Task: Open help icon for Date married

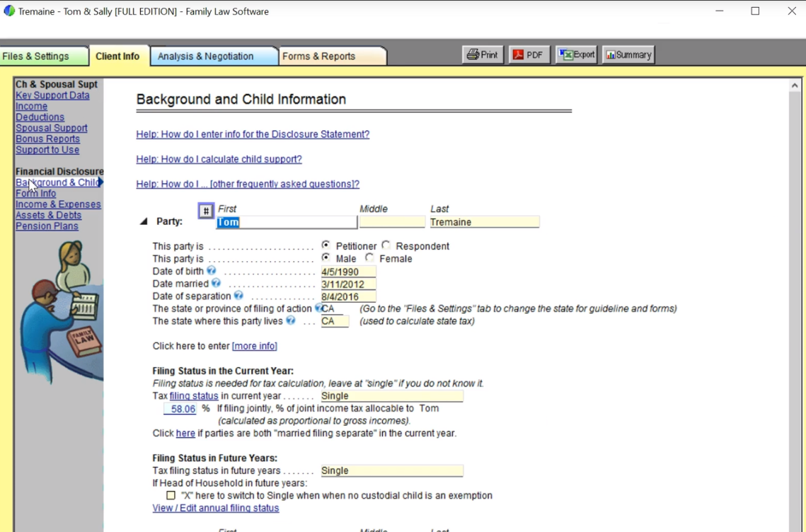Action: (x=216, y=284)
